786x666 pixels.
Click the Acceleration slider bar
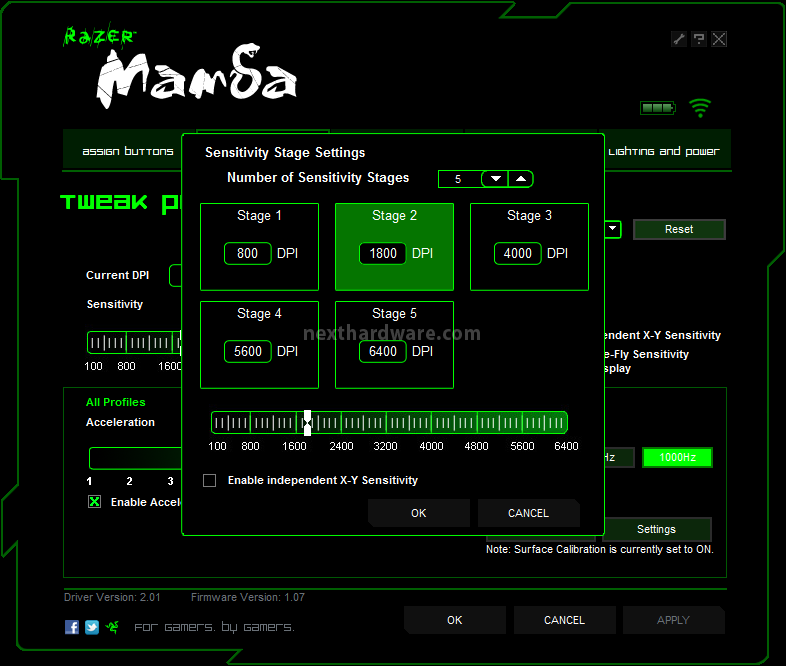point(135,458)
